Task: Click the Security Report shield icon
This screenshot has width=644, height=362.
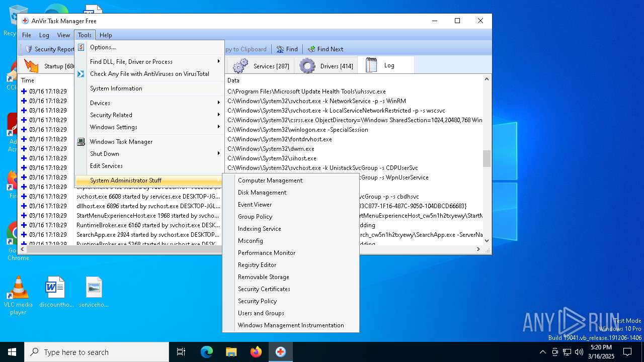Action: [29, 49]
